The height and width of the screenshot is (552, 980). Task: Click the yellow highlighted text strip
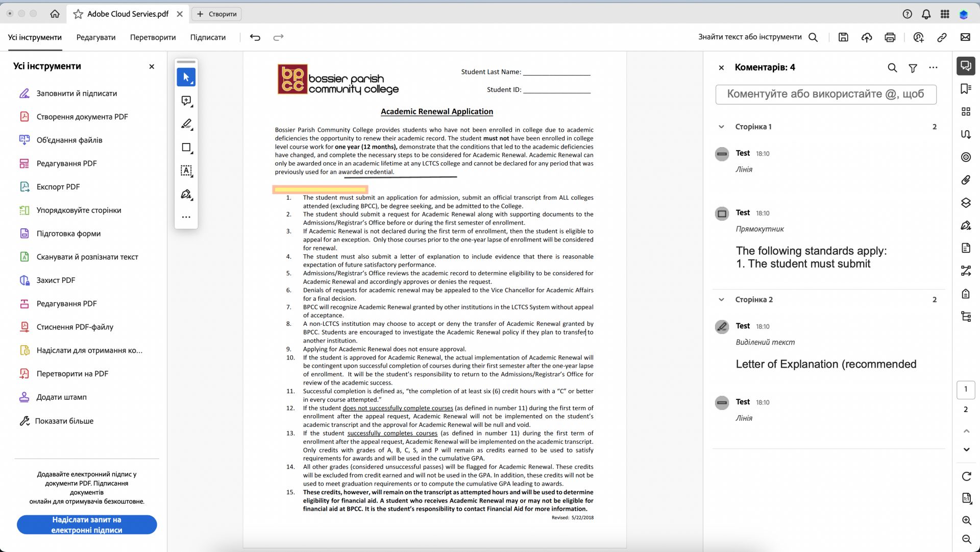click(320, 189)
